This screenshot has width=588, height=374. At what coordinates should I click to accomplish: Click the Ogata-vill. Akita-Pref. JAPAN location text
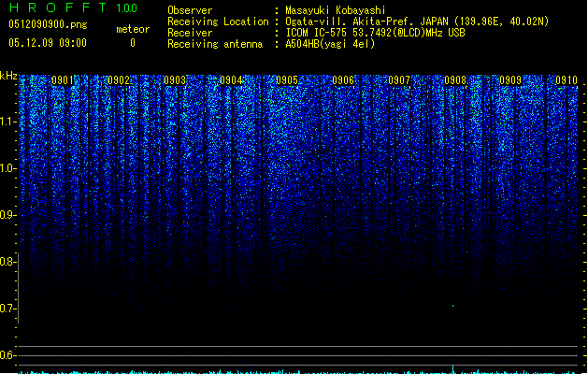click(x=417, y=22)
